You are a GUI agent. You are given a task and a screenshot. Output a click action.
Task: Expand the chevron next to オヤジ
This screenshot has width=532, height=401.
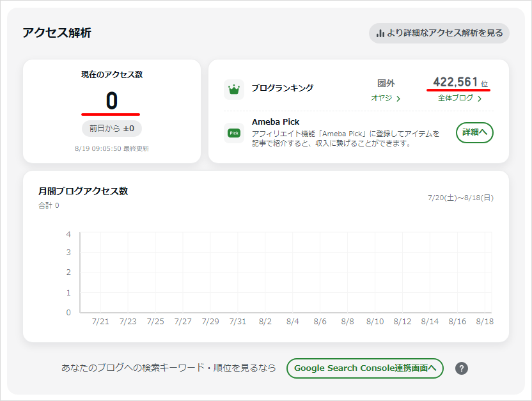(398, 98)
